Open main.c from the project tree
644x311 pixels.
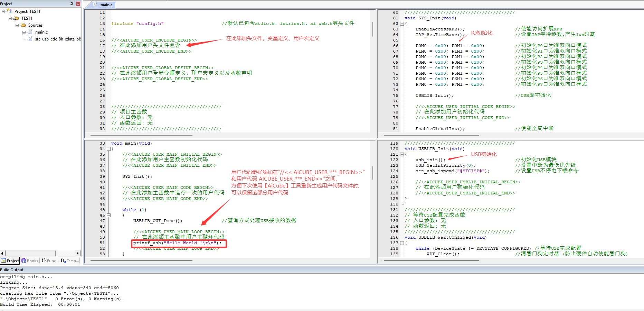(41, 32)
